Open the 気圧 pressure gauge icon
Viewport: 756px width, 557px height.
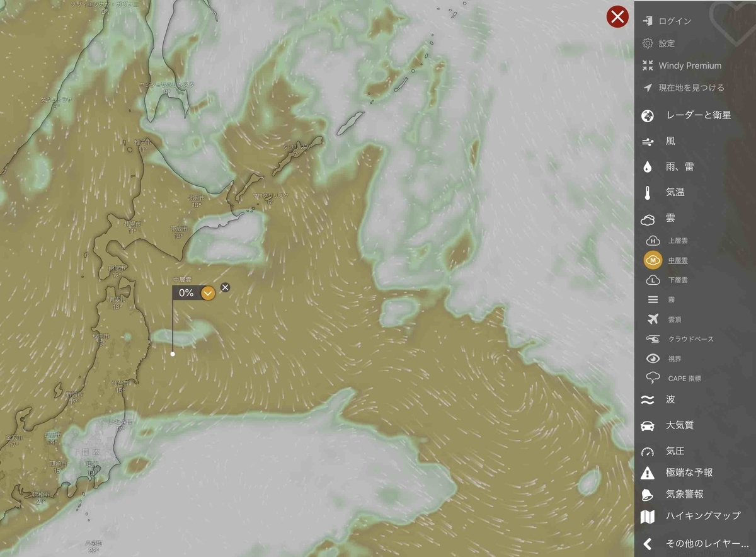pos(647,451)
